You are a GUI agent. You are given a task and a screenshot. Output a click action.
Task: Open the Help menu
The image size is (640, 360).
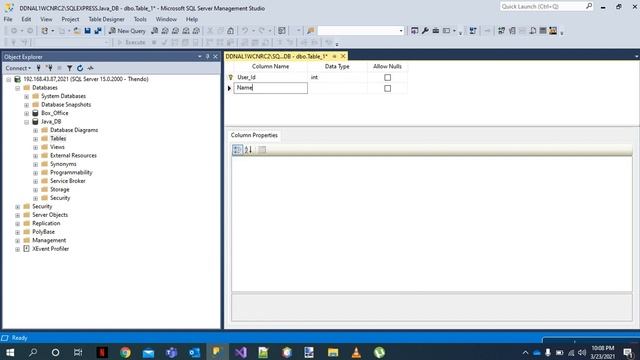pos(192,19)
